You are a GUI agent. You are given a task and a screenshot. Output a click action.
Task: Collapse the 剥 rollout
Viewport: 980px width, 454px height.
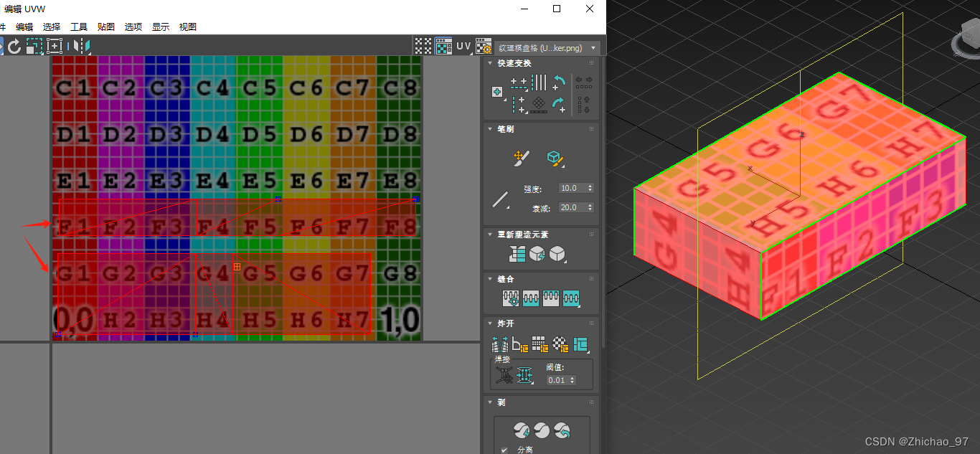(490, 402)
